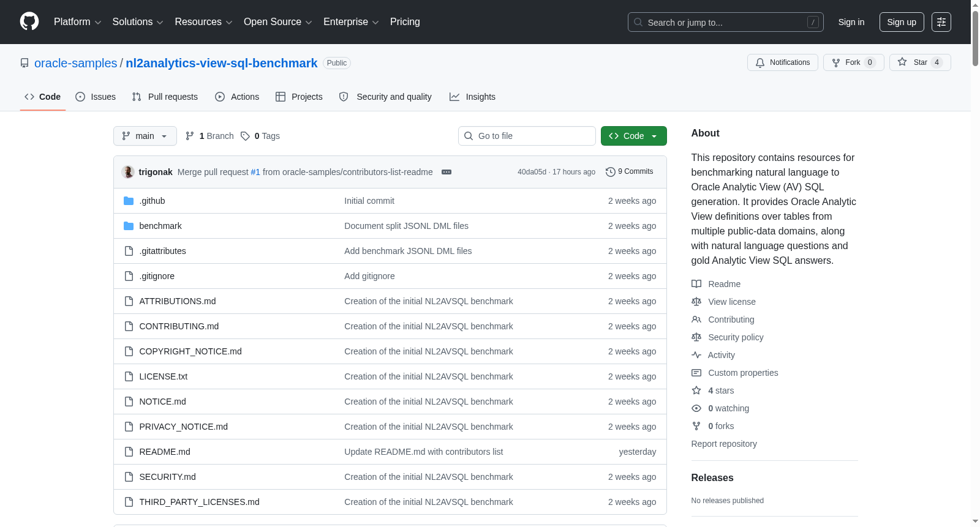The image size is (980, 527).
Task: Click the forks icon in About
Action: [696, 426]
